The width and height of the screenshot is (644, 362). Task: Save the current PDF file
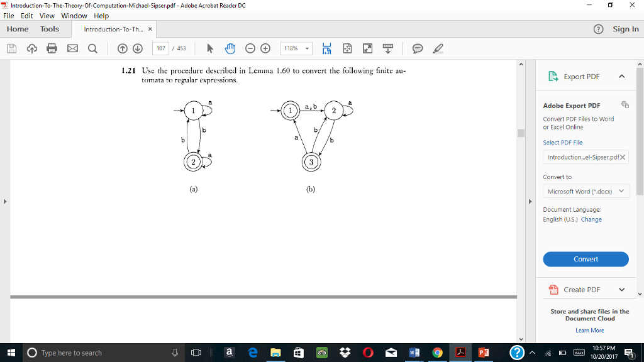(11, 48)
